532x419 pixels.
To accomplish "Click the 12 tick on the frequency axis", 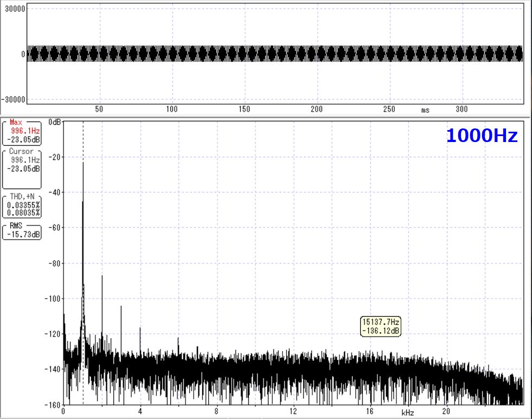I will point(293,411).
